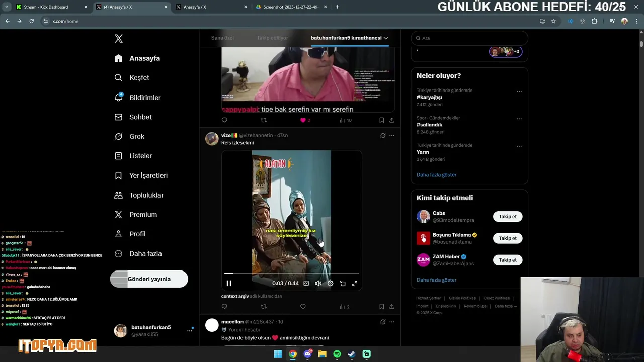Open more options for #sallandık trend
Screen dimensions: 644x362
tap(519, 119)
